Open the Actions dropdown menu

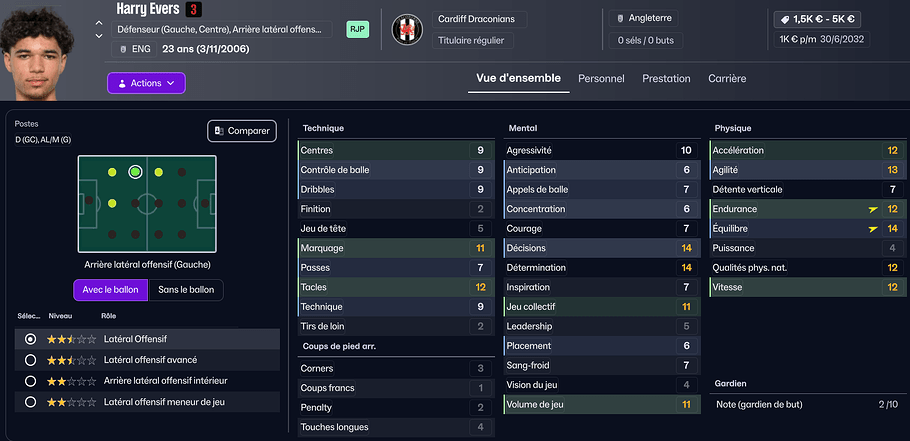(146, 83)
